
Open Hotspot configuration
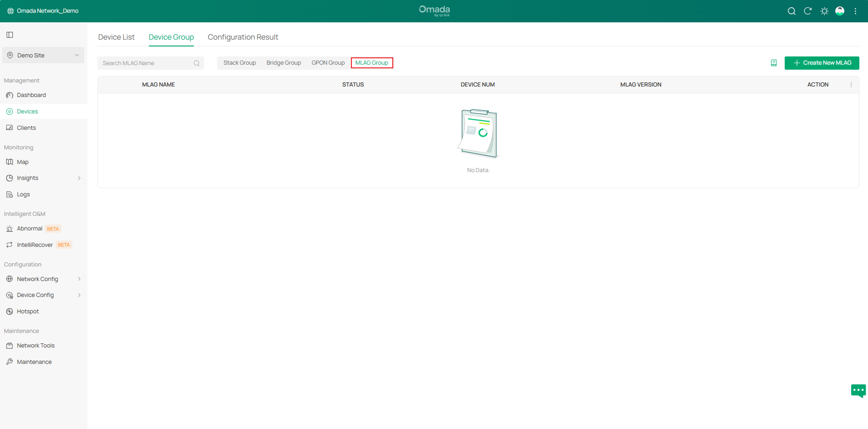(x=28, y=311)
